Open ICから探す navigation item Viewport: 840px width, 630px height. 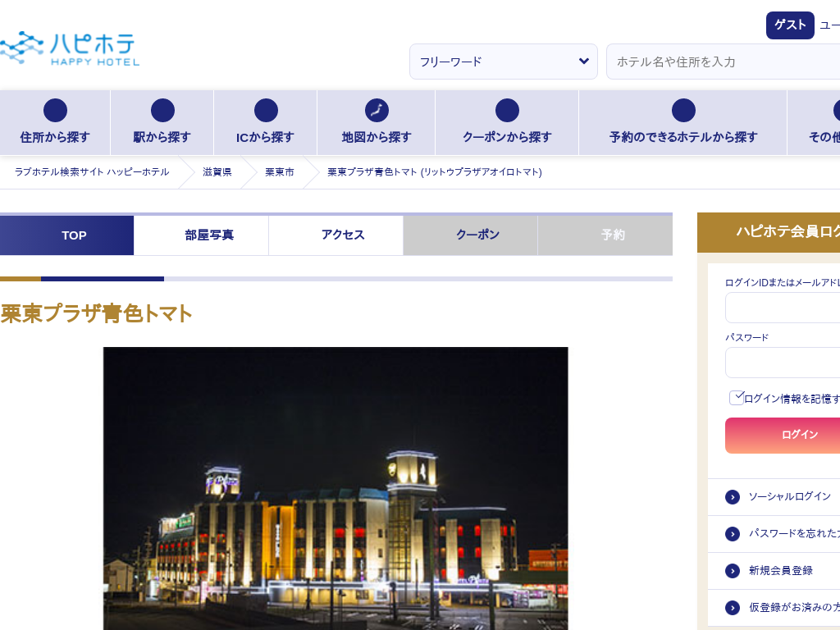coord(266,123)
